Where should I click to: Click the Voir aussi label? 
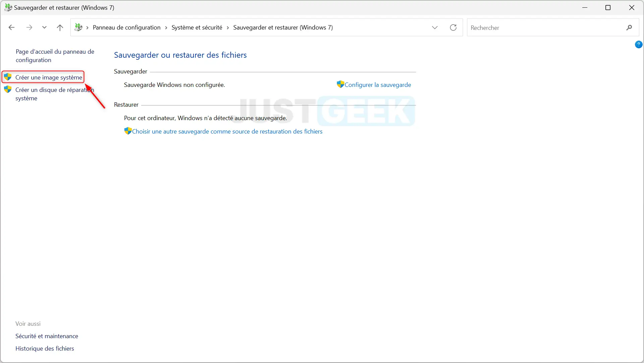coord(28,324)
